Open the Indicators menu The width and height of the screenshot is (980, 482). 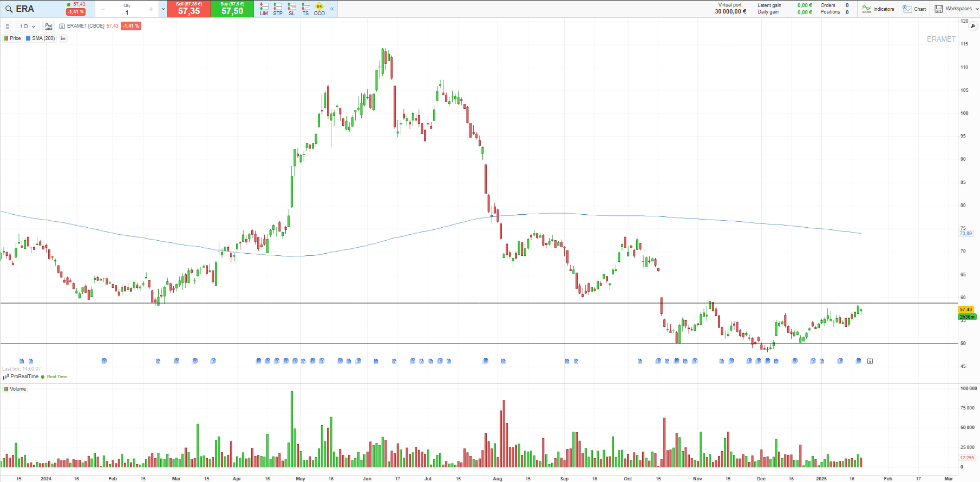pyautogui.click(x=878, y=9)
